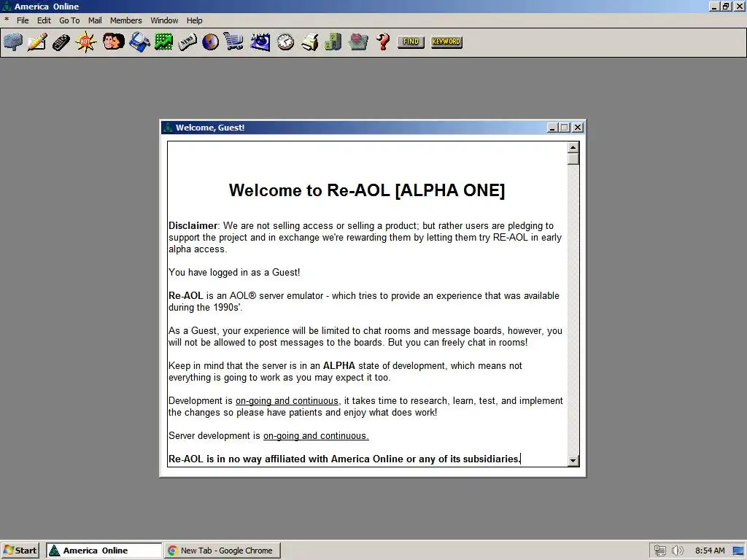Open the What's Hot starburst icon
The height and width of the screenshot is (560, 747).
point(86,42)
